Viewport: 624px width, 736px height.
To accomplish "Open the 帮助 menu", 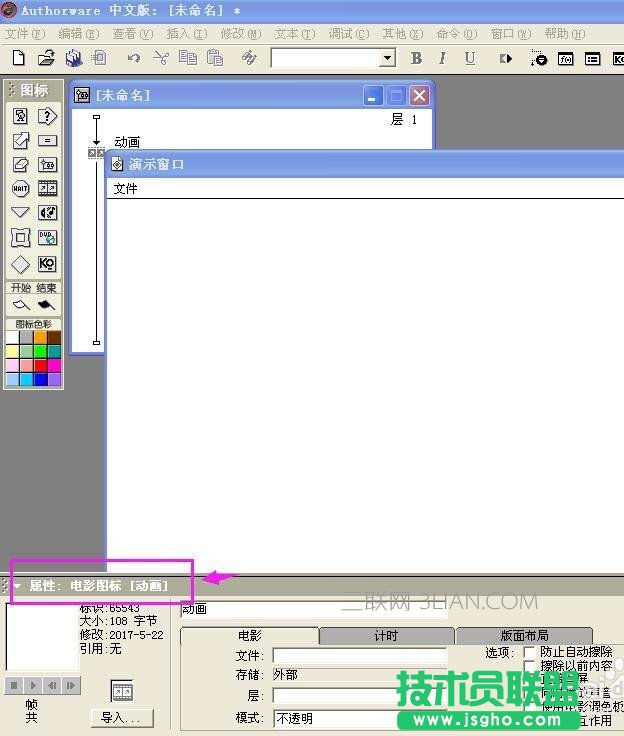I will (x=565, y=34).
